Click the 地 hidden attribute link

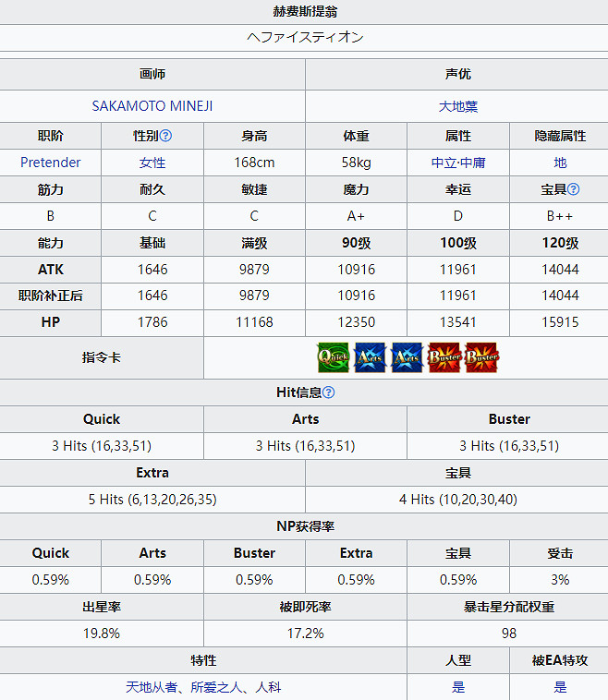[x=560, y=163]
